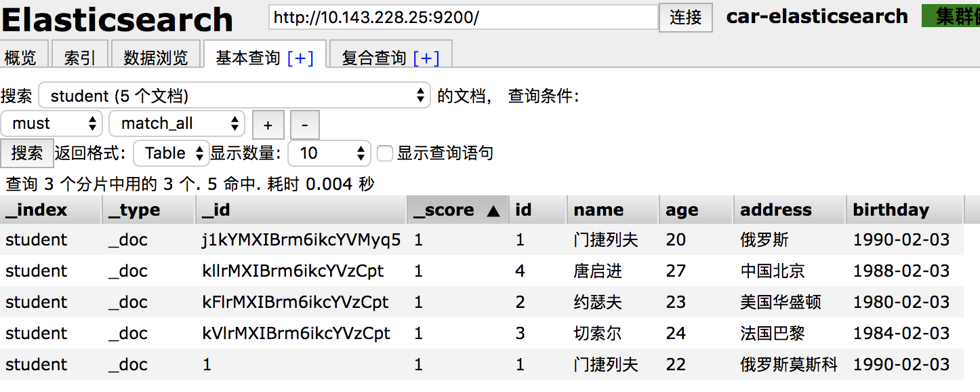Sort by the _score column header
The height and width of the screenshot is (392, 980).
[457, 210]
